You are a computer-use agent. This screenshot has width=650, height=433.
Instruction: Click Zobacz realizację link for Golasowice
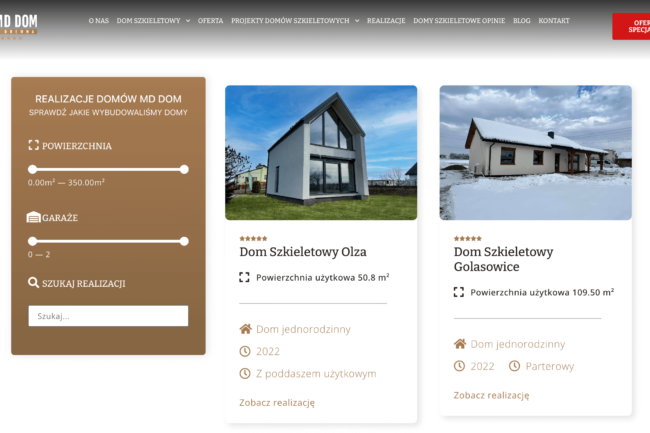(x=491, y=395)
